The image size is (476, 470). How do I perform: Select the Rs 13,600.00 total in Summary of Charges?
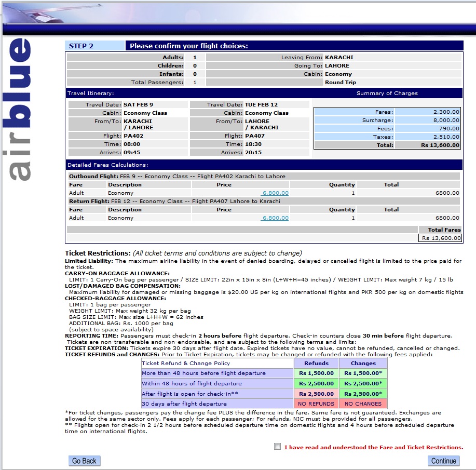point(440,145)
